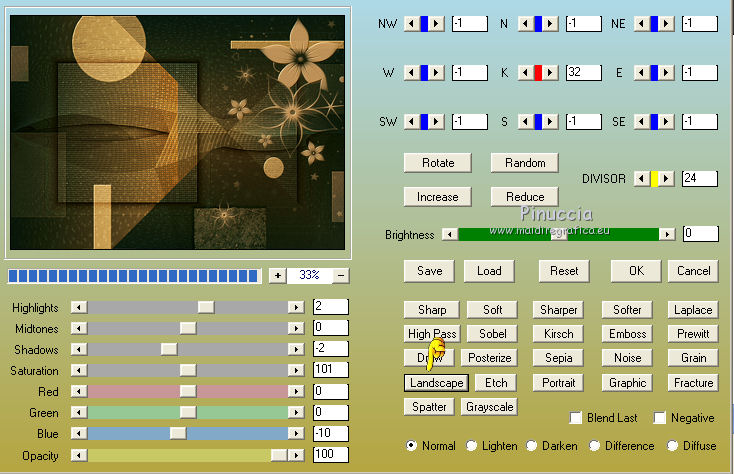Enable the Negative checkbox

pos(660,417)
